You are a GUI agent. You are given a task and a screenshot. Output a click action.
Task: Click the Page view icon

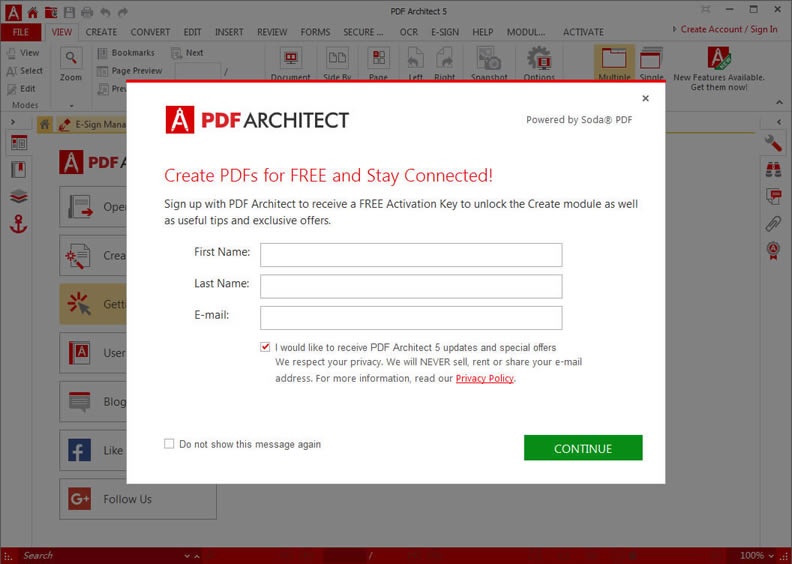[x=378, y=58]
